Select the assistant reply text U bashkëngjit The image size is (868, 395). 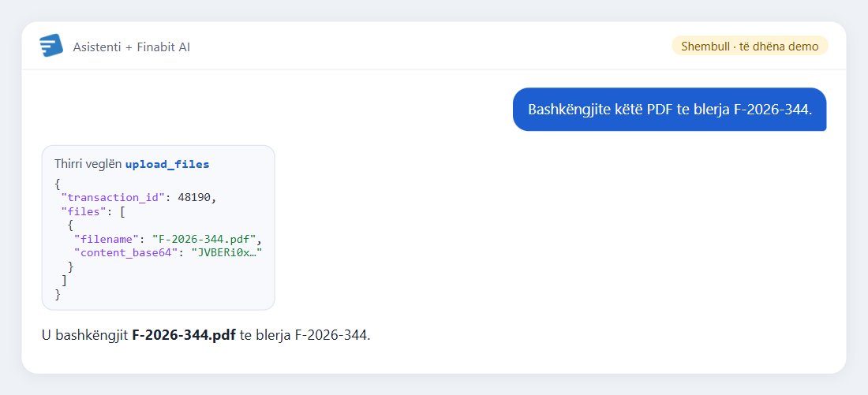click(x=85, y=335)
